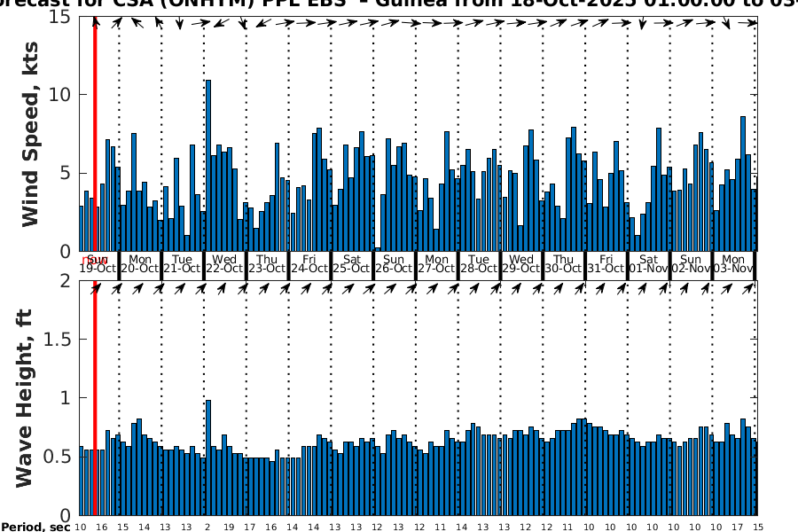Click the Wind Speed, kts axis title
Viewport: 798px width, 532px height.
pyautogui.click(x=31, y=133)
